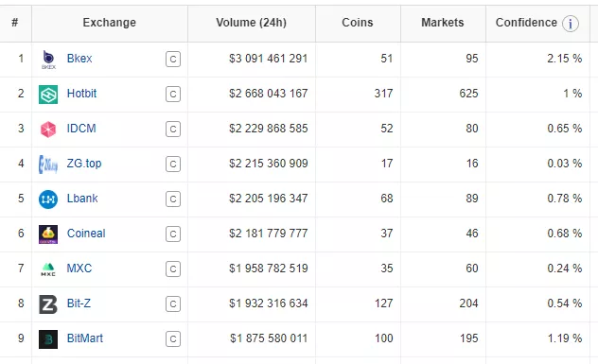Click the C badge in MXC row
The height and width of the screenshot is (364, 598).
[173, 269]
